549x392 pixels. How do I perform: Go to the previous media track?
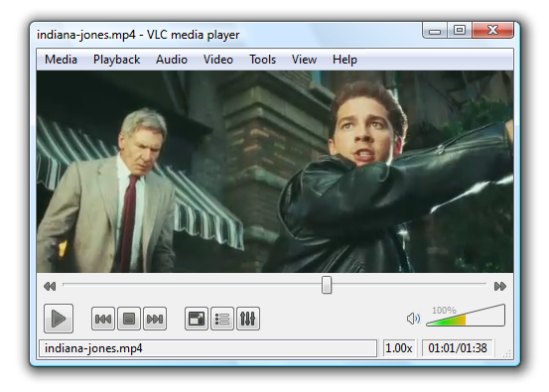tap(103, 319)
